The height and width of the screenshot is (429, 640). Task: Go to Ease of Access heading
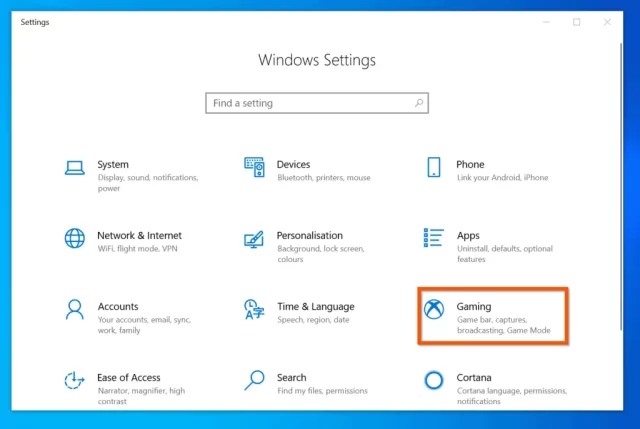click(129, 378)
